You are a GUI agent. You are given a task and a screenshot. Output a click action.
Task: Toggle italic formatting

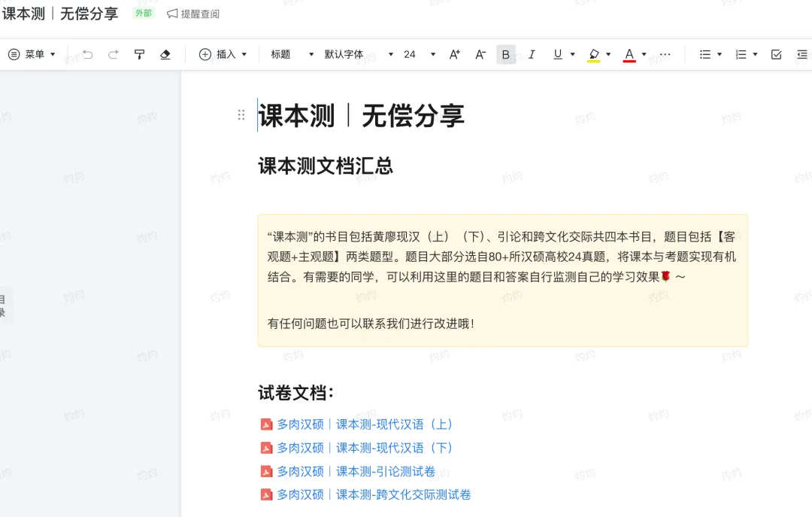point(532,54)
